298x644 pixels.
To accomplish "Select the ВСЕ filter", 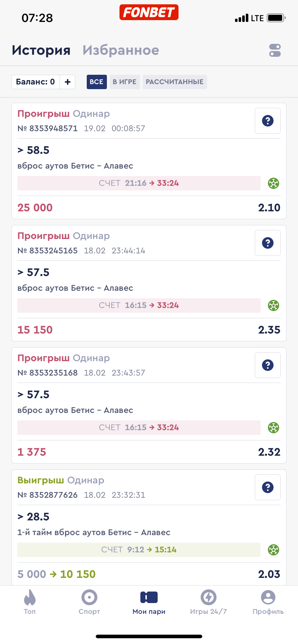I will click(x=96, y=82).
